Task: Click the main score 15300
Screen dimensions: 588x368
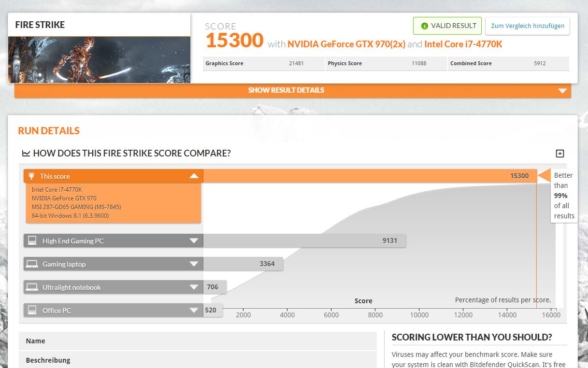Action: click(235, 41)
